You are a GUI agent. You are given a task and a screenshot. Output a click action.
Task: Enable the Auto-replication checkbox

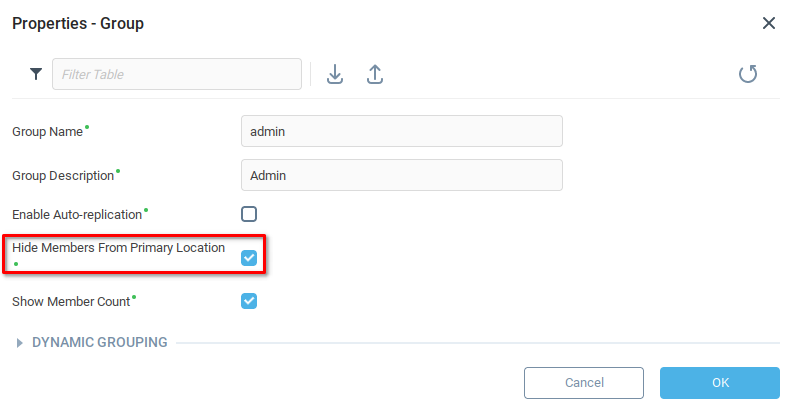click(x=249, y=214)
